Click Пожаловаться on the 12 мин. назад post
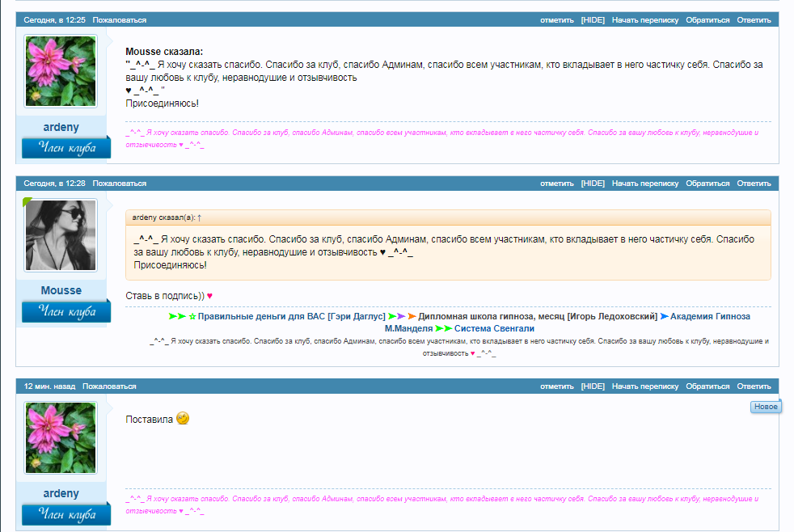 coord(109,386)
